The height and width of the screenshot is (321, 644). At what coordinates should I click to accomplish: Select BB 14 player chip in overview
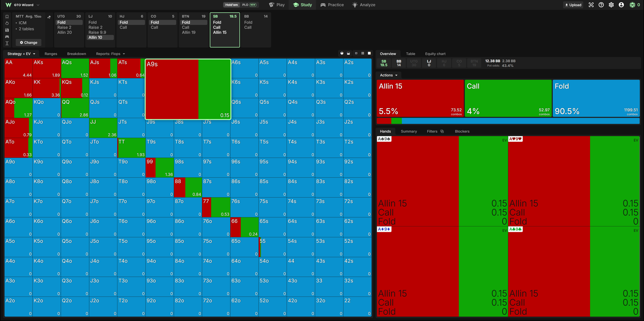pos(399,63)
